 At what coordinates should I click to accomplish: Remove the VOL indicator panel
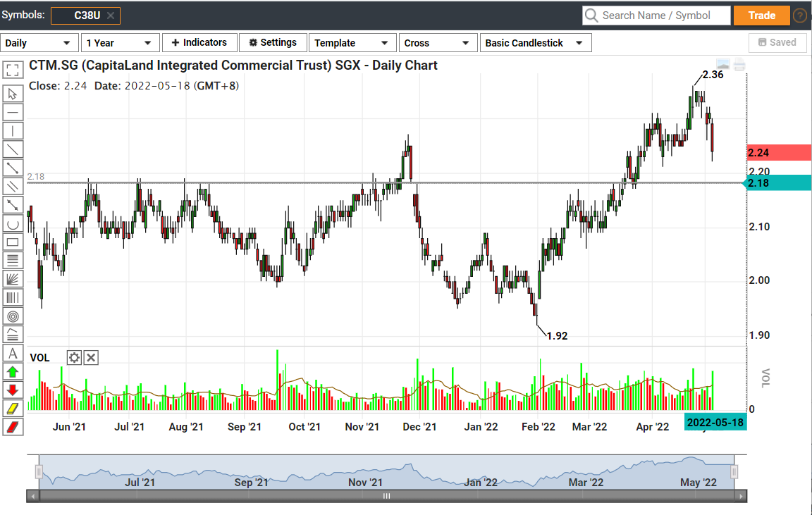click(91, 358)
